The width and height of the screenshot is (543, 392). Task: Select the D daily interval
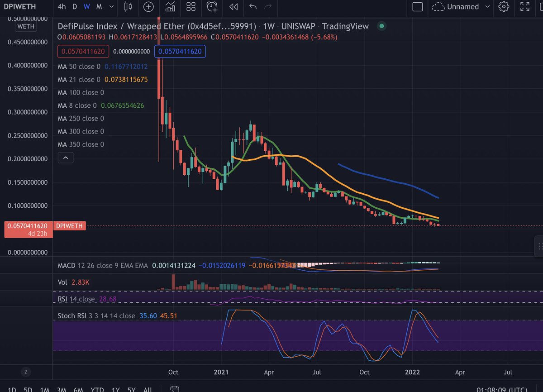pyautogui.click(x=75, y=7)
